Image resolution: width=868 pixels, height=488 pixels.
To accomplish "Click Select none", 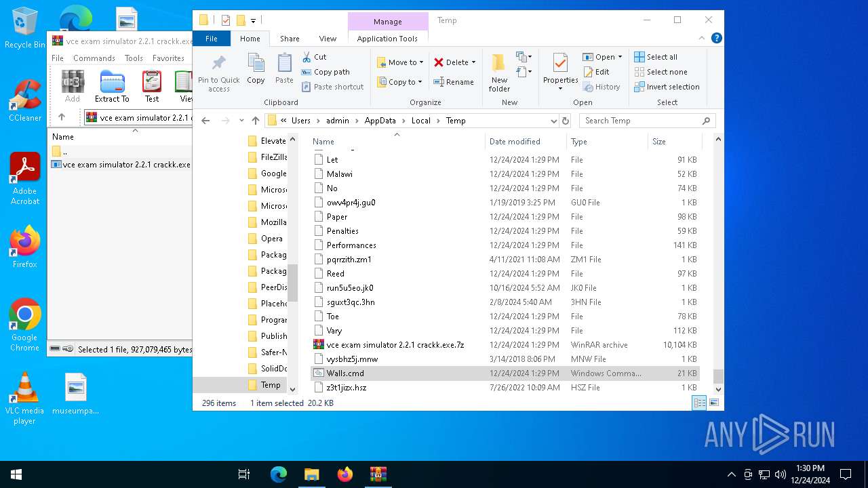I will pos(660,72).
